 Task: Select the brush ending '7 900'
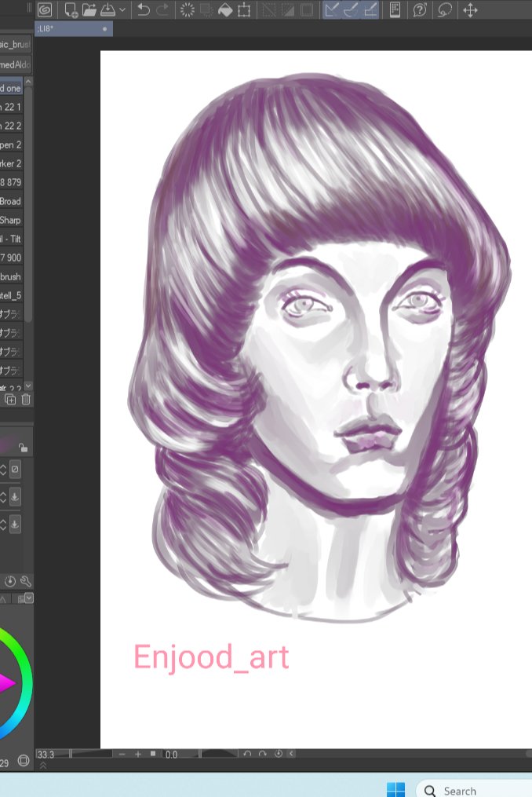tap(11, 258)
